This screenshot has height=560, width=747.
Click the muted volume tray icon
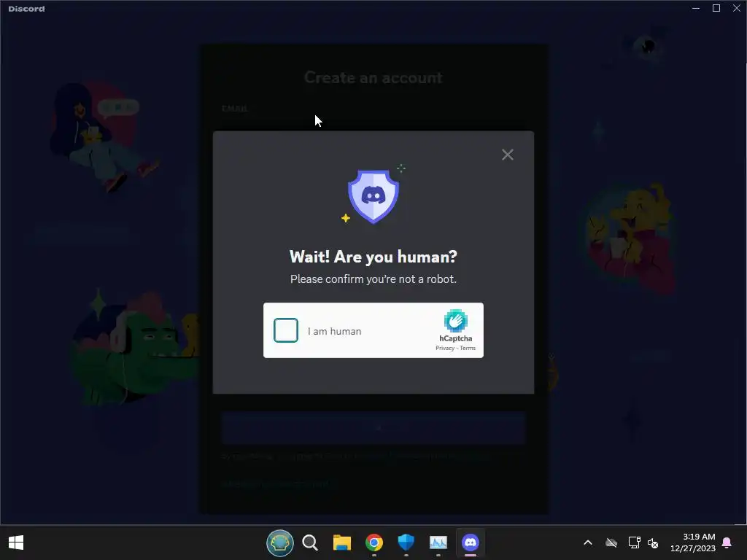pyautogui.click(x=653, y=542)
